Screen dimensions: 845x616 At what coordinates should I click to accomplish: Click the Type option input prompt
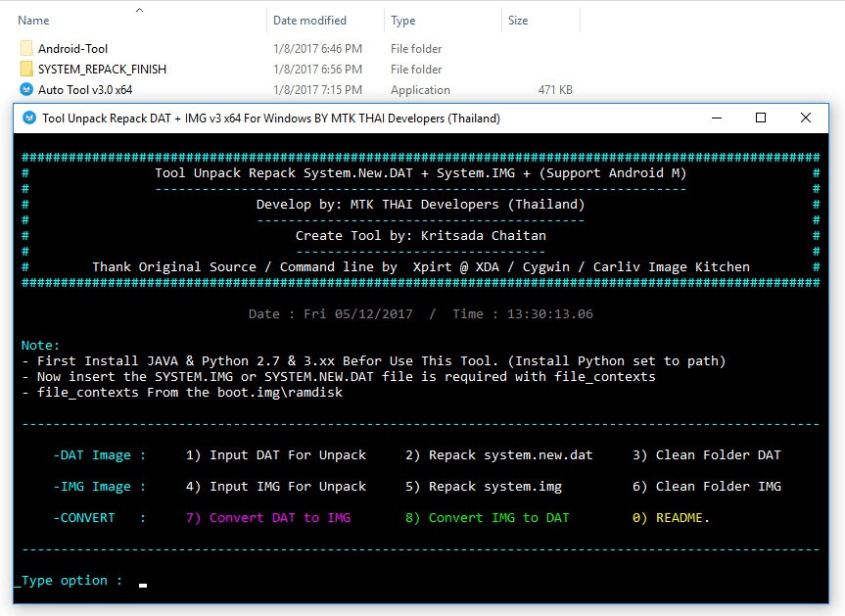(x=106, y=580)
